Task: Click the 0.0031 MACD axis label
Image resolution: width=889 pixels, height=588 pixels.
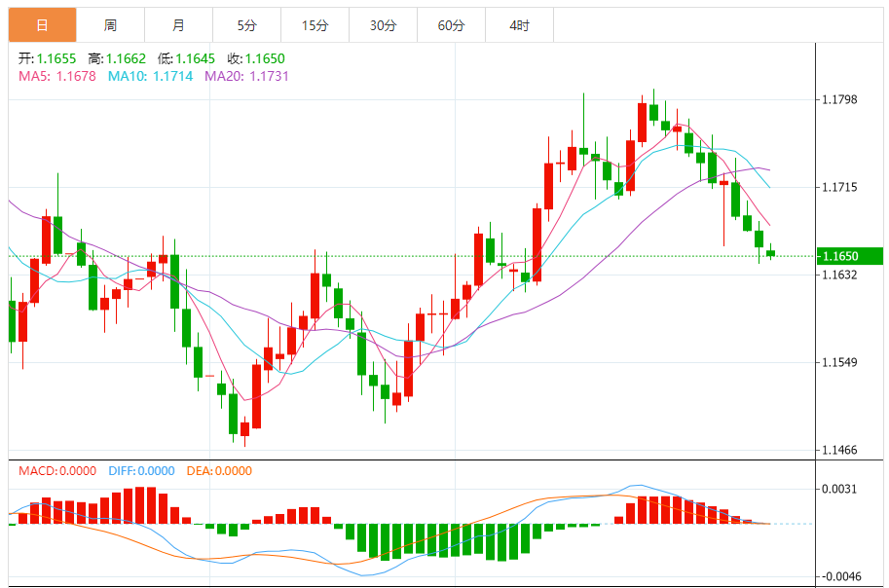Action: pos(838,489)
